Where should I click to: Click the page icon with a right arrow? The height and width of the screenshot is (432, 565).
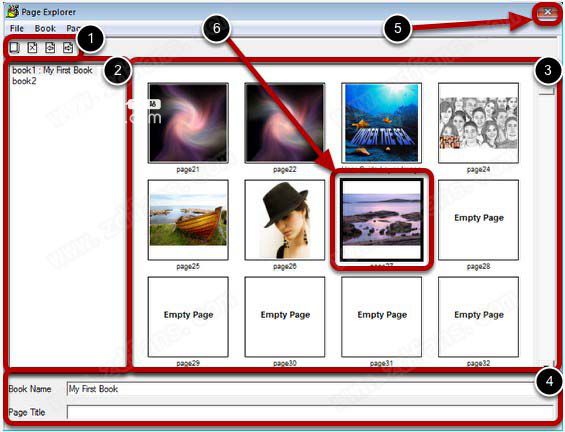point(68,48)
